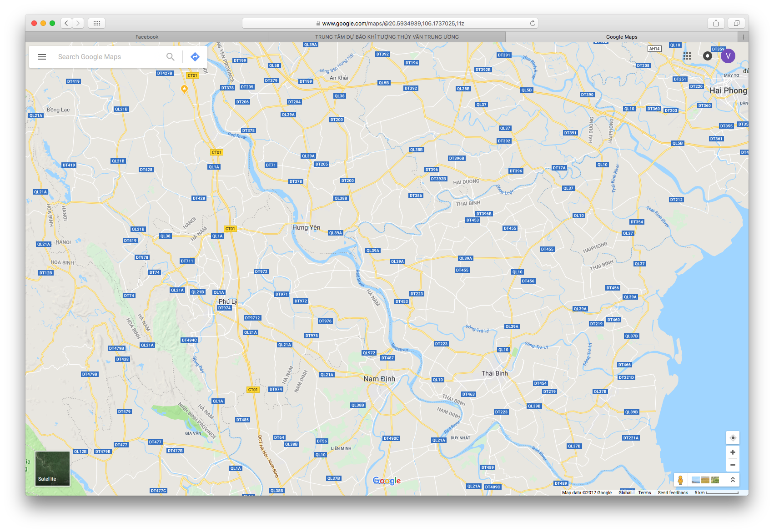Click the Đồng Lạc place label

tap(58, 110)
